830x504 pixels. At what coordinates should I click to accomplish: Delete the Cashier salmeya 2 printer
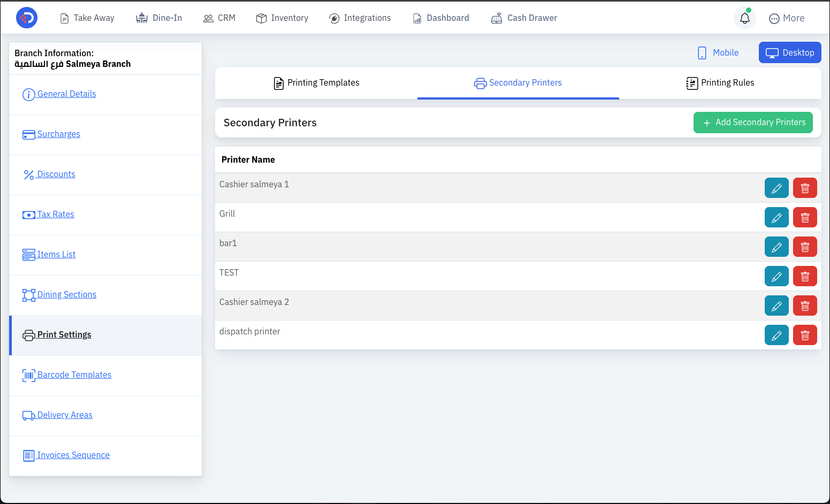click(805, 306)
